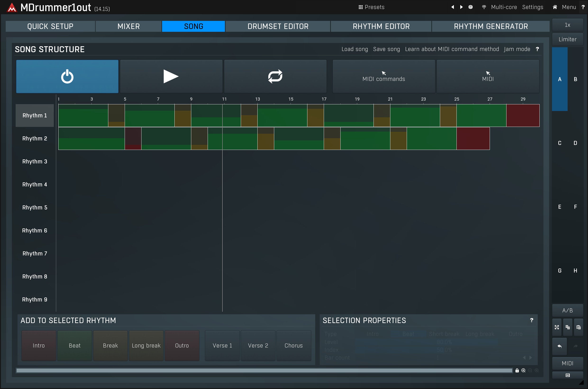Screen dimensions: 588x389
Task: Go to previous preset arrow
Action: pyautogui.click(x=453, y=7)
